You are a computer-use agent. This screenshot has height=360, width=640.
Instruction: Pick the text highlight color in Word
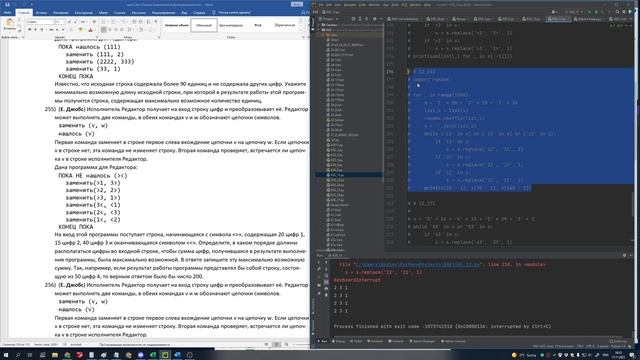pos(80,29)
